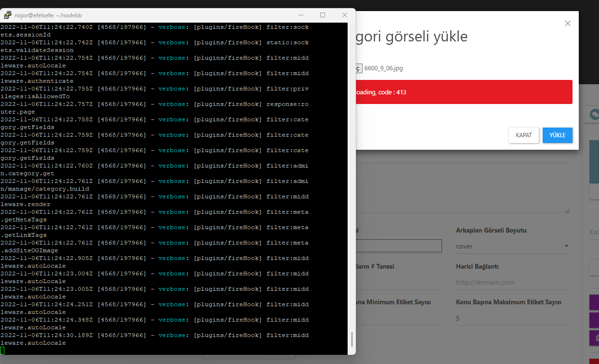This screenshot has height=364, width=599.
Task: Click the file chooser button beside 6600_9_06.jpg
Action: click(358, 68)
